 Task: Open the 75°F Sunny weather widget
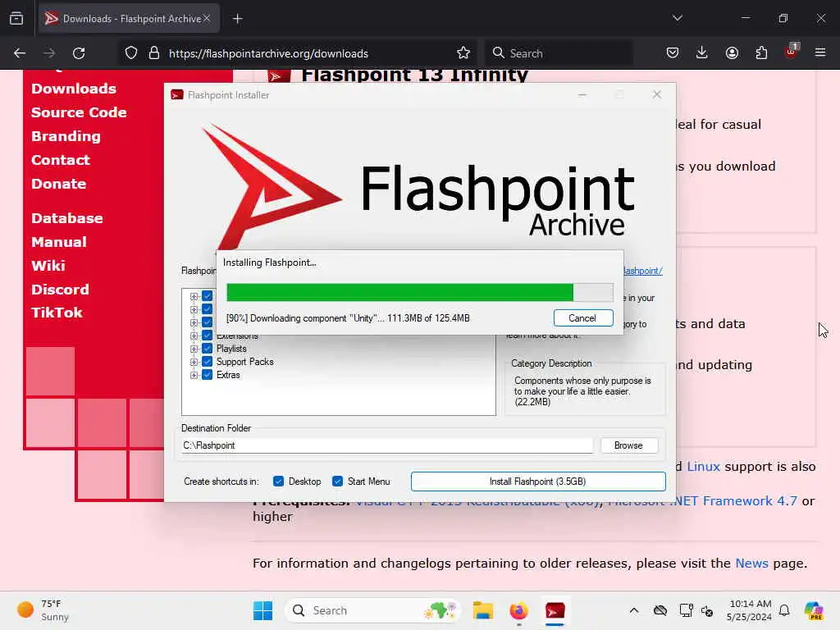click(43, 610)
